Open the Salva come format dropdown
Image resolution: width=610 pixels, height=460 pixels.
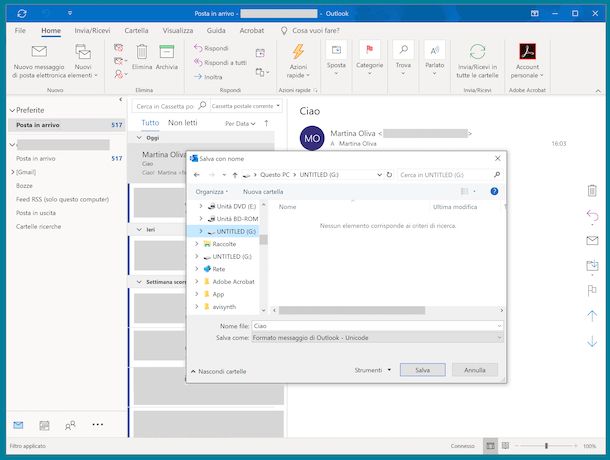click(377, 338)
